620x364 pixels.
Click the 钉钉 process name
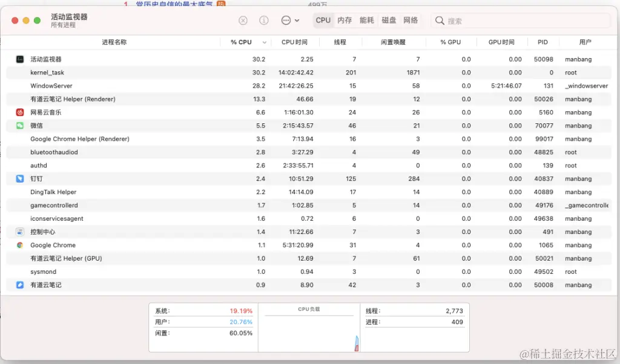36,179
